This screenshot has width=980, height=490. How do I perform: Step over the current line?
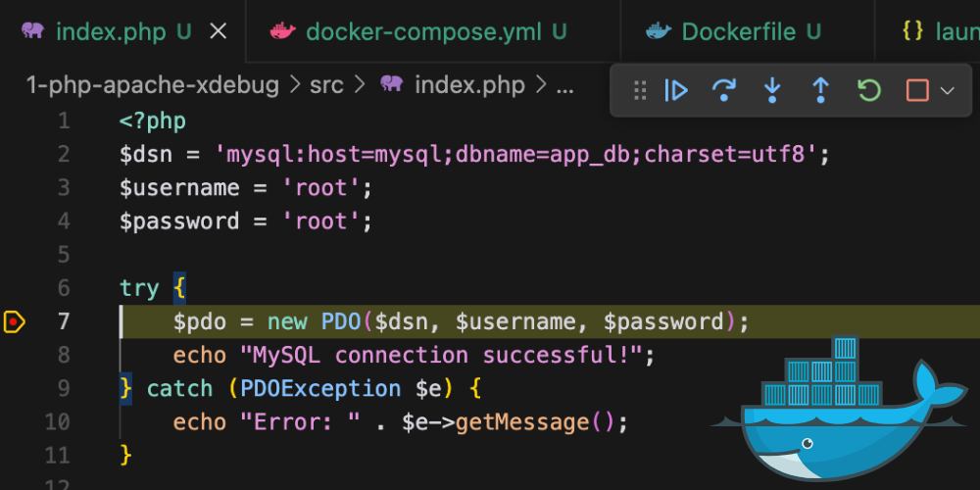[x=724, y=90]
